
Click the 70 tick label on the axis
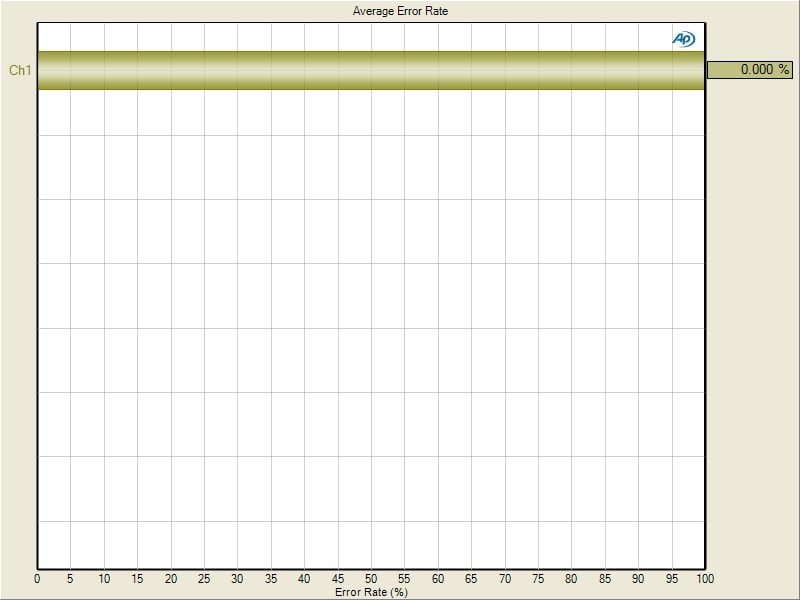click(505, 578)
